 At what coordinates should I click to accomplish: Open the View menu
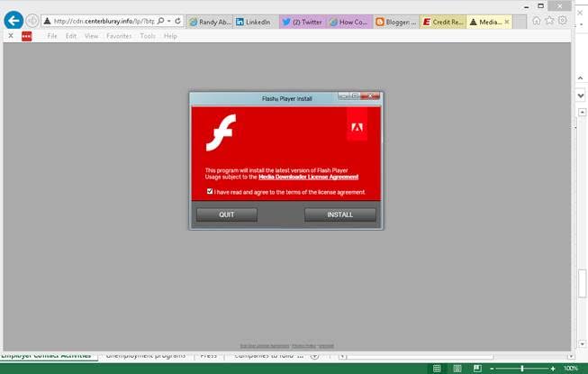pos(92,36)
